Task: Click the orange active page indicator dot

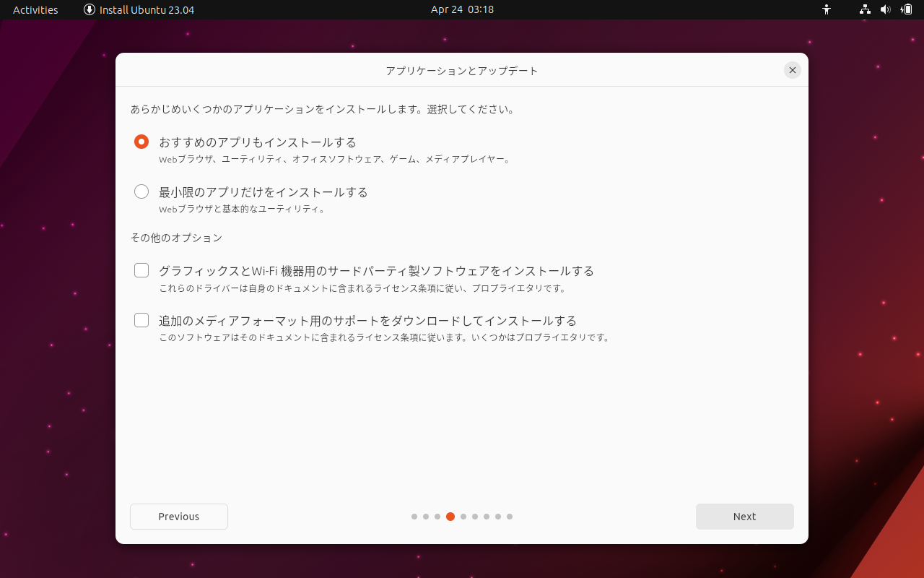Action: pos(450,517)
